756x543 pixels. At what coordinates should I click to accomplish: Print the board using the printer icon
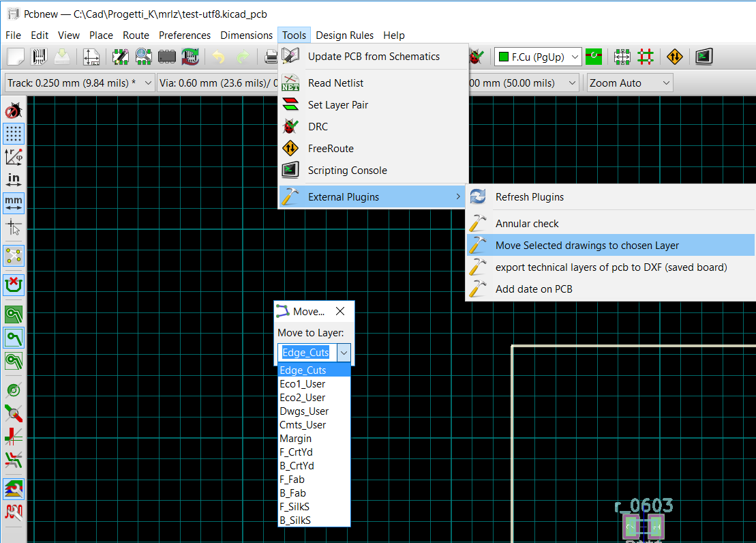point(270,56)
